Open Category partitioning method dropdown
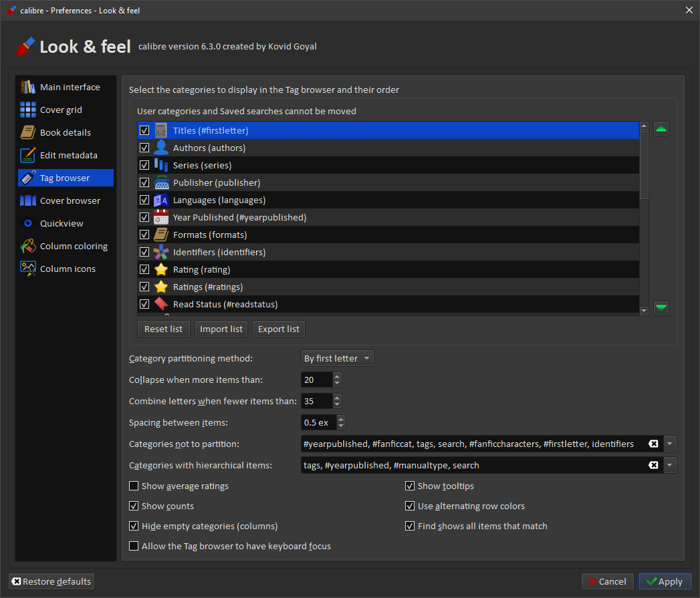This screenshot has width=700, height=598. point(337,358)
